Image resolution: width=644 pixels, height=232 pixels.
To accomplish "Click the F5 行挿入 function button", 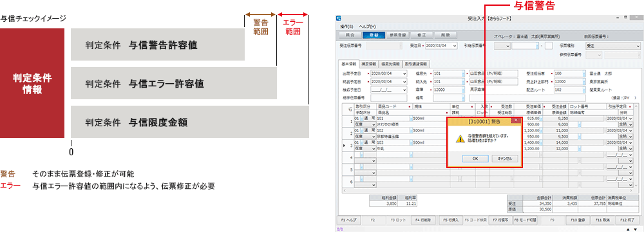I will [451, 220].
